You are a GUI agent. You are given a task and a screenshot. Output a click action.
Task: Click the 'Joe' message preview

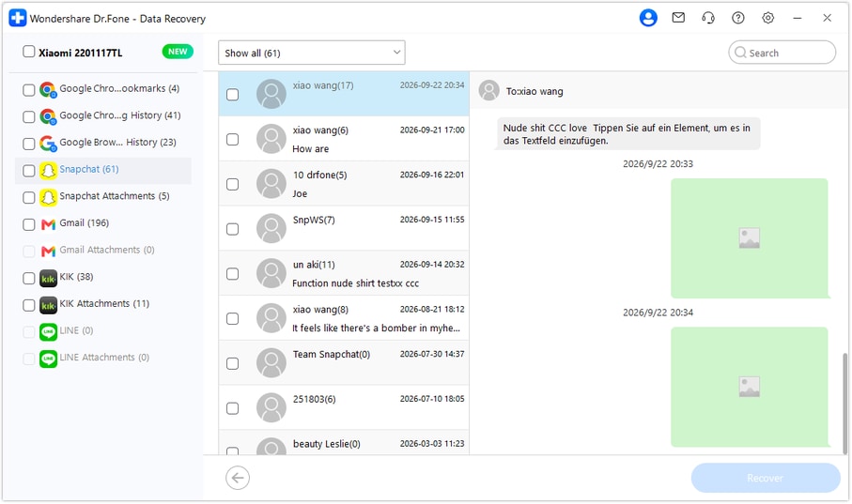[300, 194]
